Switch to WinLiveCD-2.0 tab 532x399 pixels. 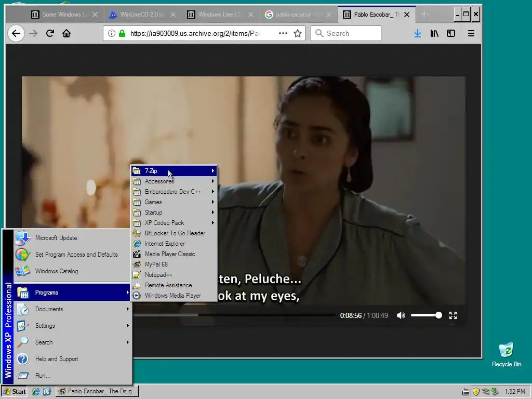click(142, 15)
